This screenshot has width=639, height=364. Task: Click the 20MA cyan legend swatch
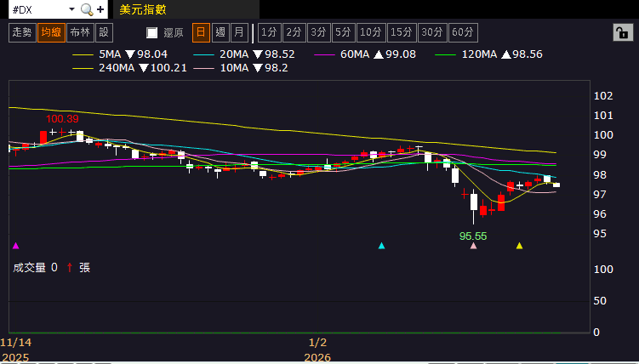[x=203, y=54]
